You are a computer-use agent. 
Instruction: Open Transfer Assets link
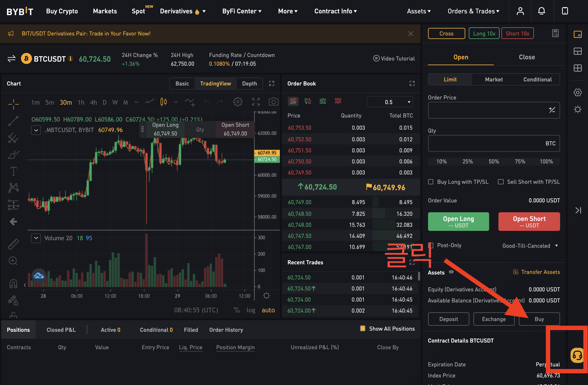click(x=537, y=272)
